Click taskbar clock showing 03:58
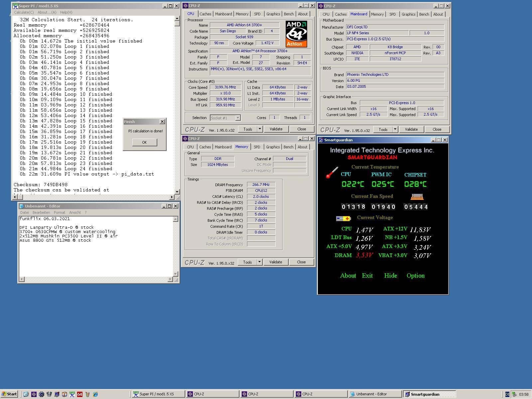 point(523,394)
